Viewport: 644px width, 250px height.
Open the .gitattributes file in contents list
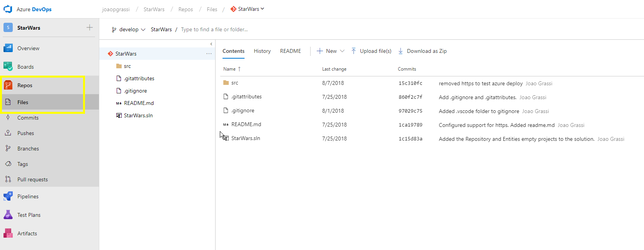coord(246,96)
